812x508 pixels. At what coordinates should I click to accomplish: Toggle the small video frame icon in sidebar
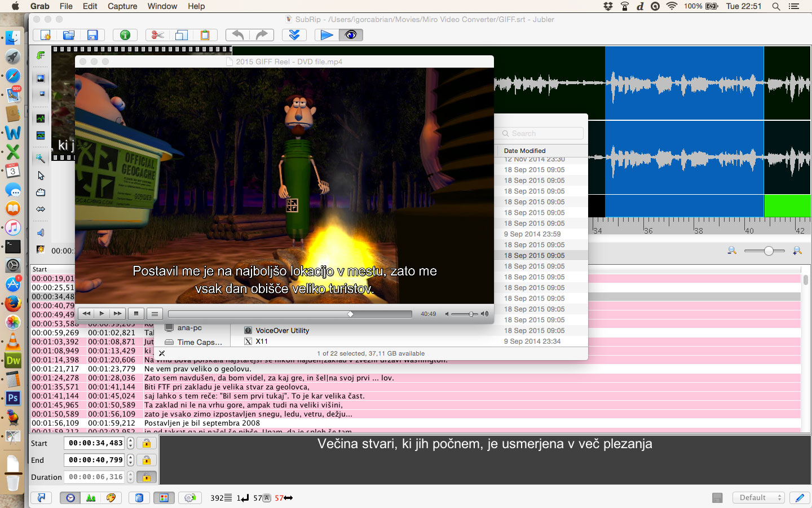pos(41,94)
